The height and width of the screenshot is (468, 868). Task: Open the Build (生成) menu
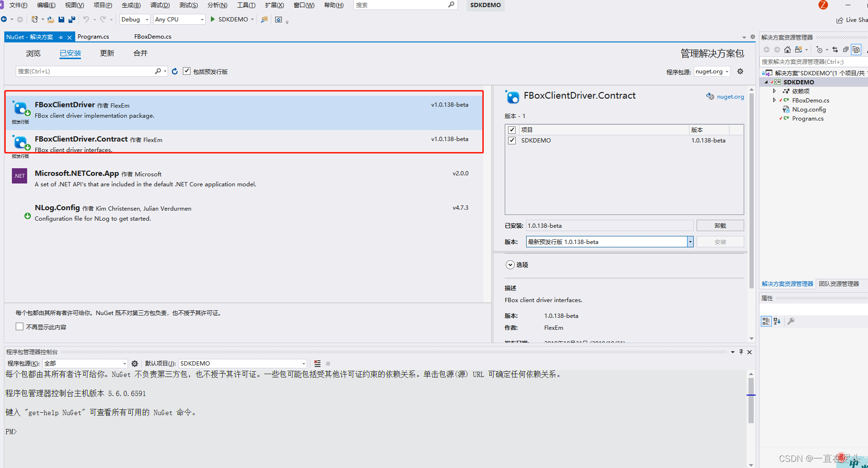click(x=131, y=5)
